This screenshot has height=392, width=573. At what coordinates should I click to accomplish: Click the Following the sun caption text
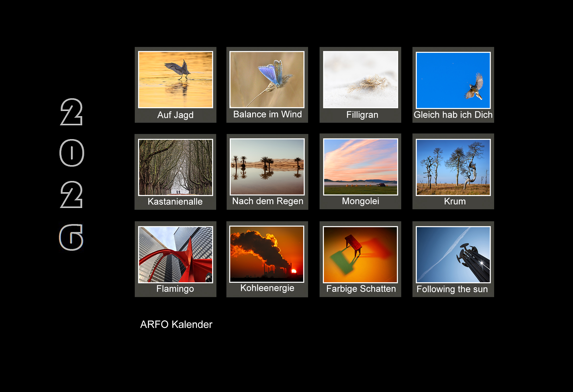pos(452,289)
